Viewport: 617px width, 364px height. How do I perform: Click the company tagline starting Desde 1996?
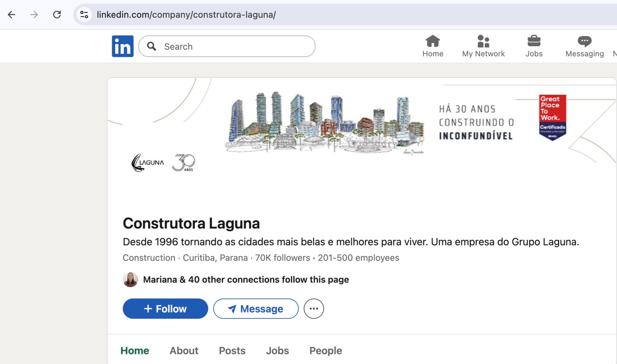point(351,242)
